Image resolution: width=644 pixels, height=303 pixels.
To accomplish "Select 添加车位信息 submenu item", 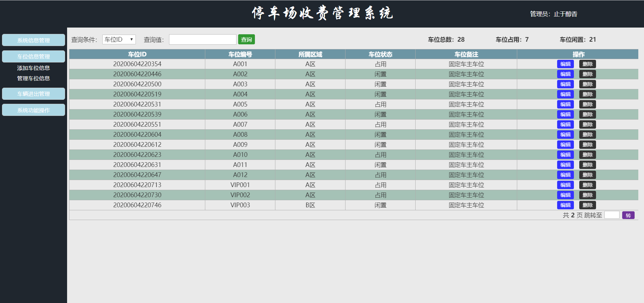I will point(34,68).
